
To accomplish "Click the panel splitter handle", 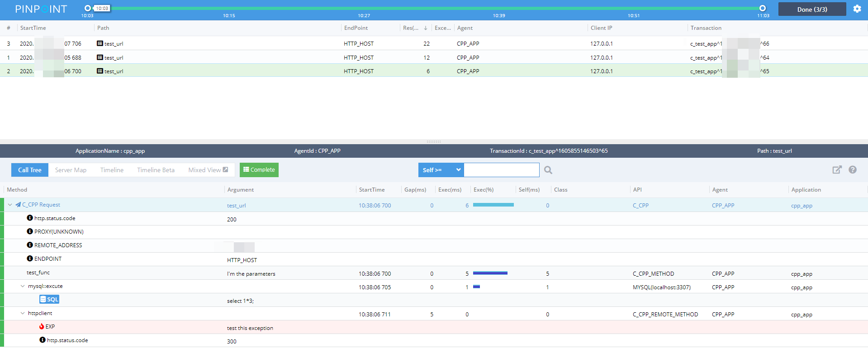I will pos(434,142).
